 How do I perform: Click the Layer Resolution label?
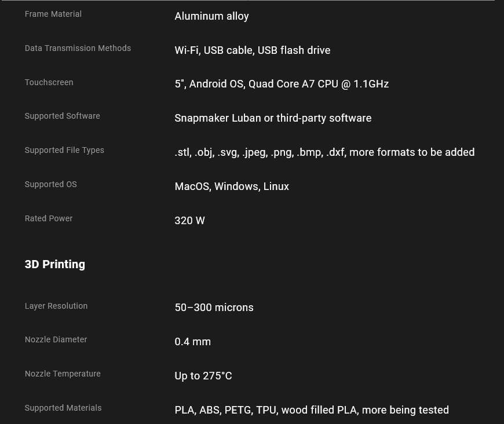pyautogui.click(x=56, y=306)
